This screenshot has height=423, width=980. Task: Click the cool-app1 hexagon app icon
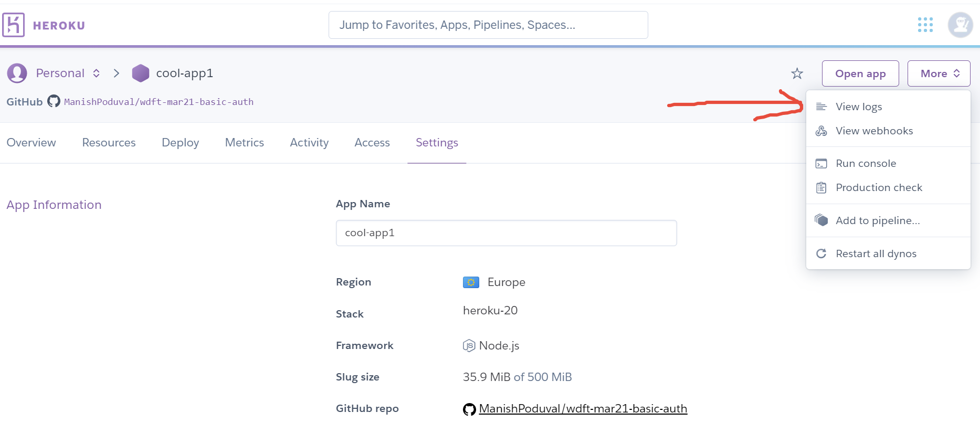pyautogui.click(x=141, y=73)
